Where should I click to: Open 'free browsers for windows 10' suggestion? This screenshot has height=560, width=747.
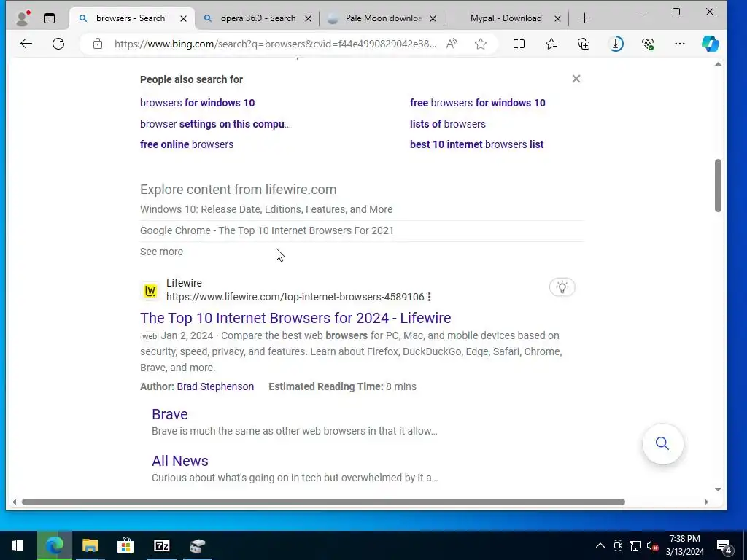tap(477, 103)
